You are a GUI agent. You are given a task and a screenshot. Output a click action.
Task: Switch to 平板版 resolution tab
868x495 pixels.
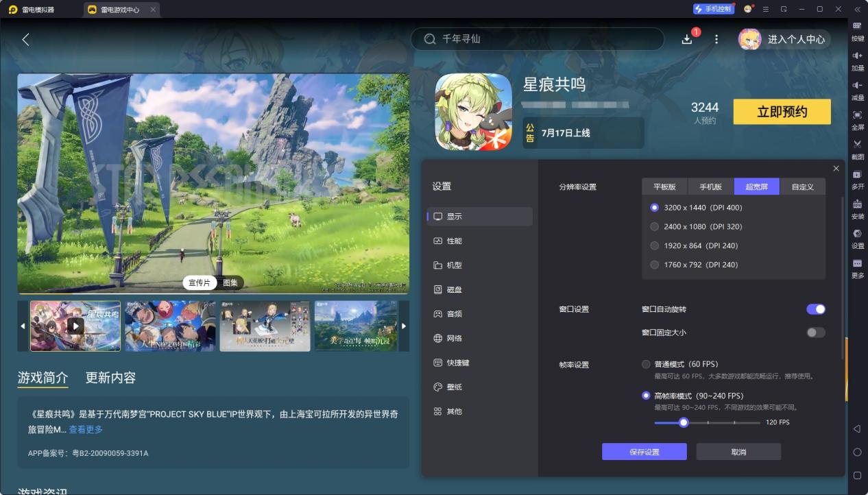(665, 186)
